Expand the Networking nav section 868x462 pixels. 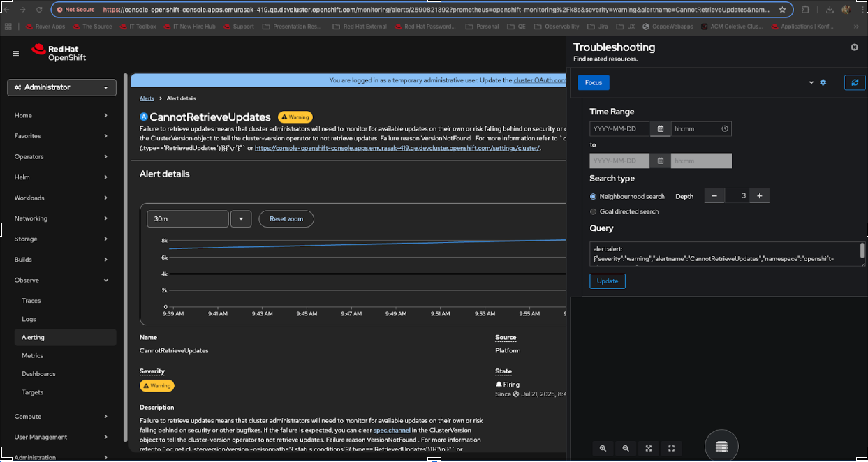pos(61,218)
